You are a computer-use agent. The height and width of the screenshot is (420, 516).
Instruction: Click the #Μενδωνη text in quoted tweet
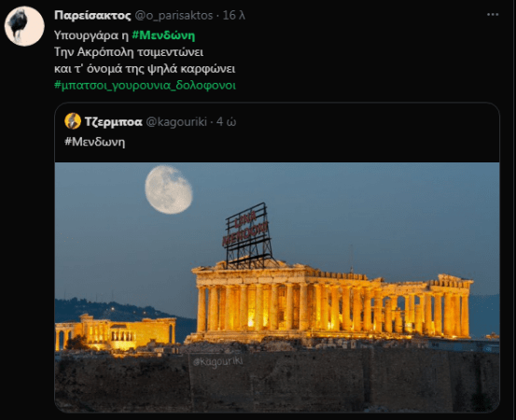pyautogui.click(x=95, y=142)
